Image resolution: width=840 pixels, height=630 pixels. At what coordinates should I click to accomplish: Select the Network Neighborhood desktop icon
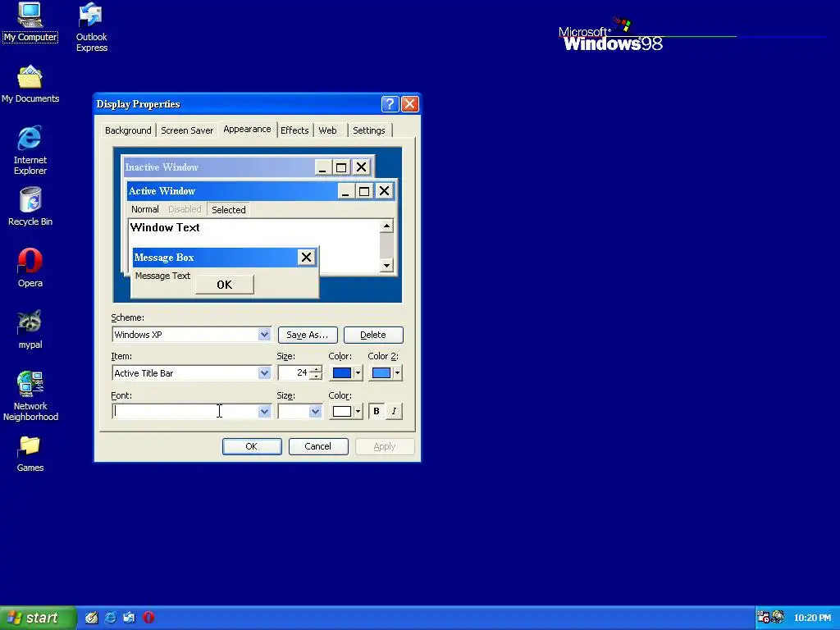click(30, 396)
